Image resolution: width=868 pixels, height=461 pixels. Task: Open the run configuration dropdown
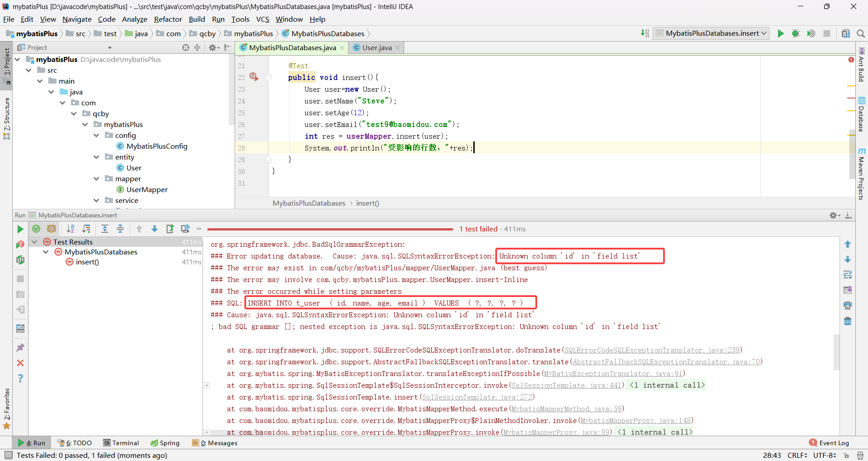pyautogui.click(x=711, y=33)
